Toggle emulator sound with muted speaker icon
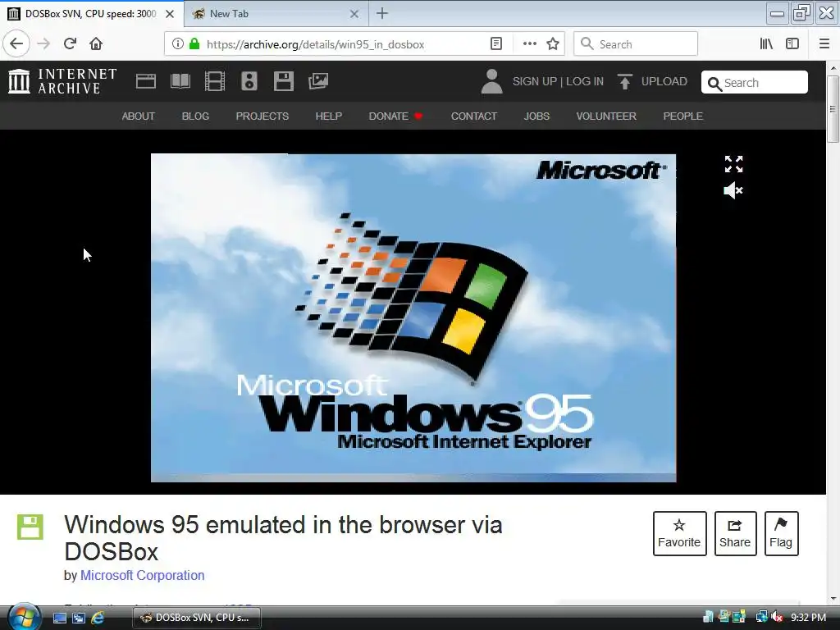Screen dimensions: 840x630 coord(733,190)
